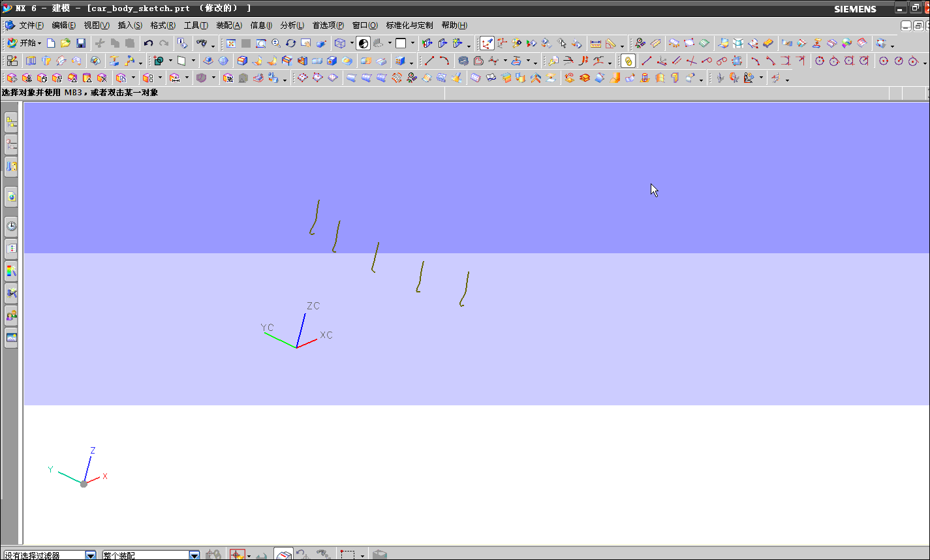Select the rightmost sketch curve in viewport
The width and height of the screenshot is (930, 560).
[465, 289]
